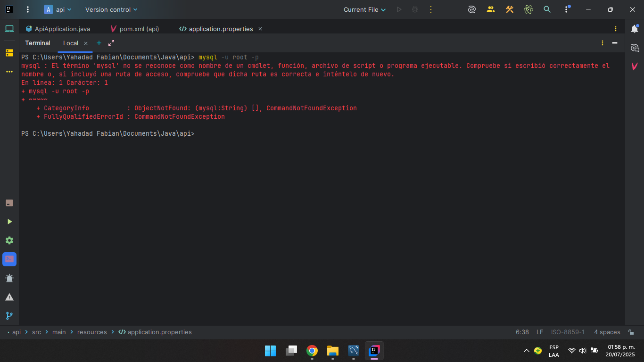Click the src breadcrumb
Screen dimensions: 644x362
(x=36, y=332)
